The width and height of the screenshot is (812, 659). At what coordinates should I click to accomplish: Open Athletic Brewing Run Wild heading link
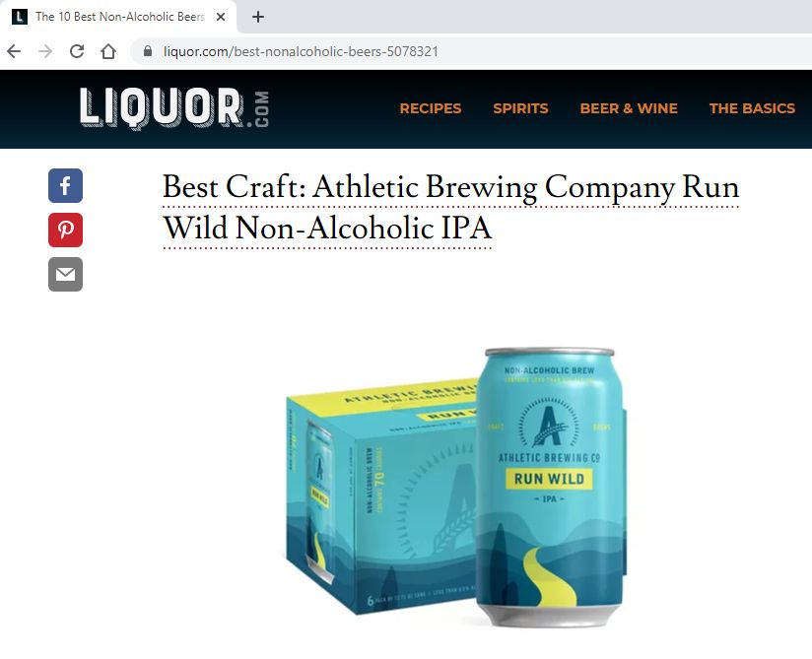click(450, 207)
